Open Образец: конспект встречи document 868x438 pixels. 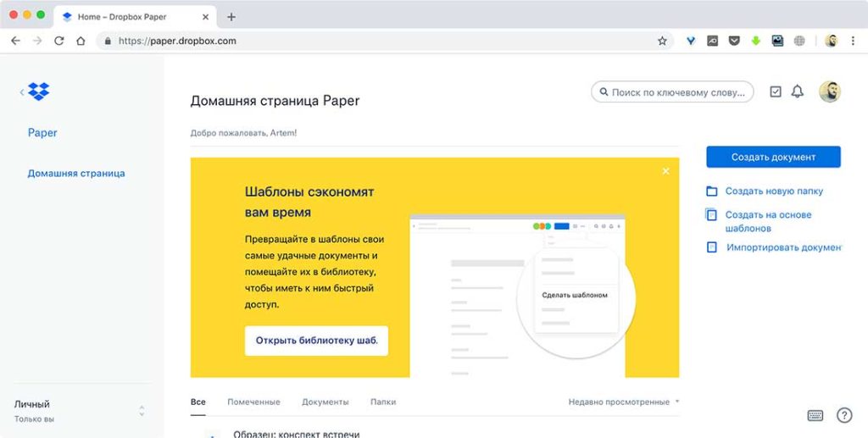point(296,434)
